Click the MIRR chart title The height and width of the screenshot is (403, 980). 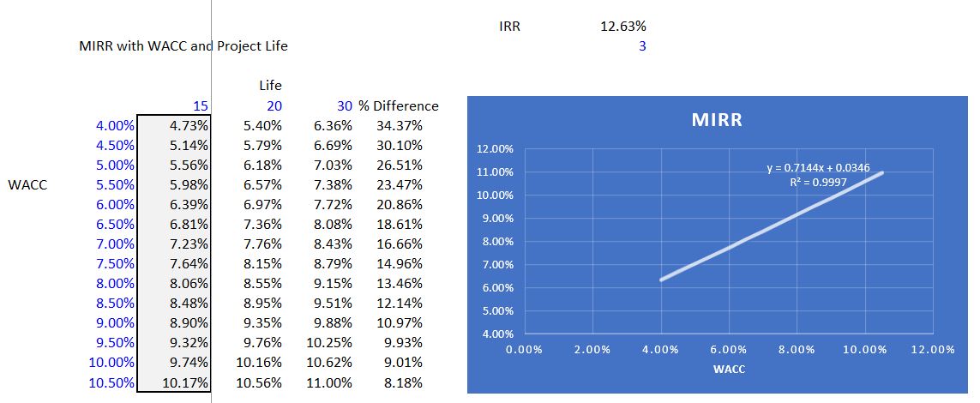pyautogui.click(x=717, y=121)
